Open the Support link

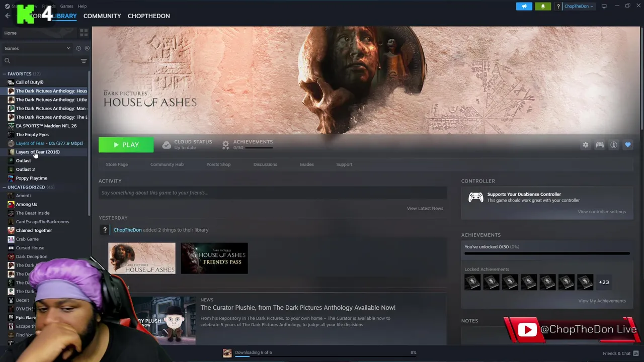(344, 164)
